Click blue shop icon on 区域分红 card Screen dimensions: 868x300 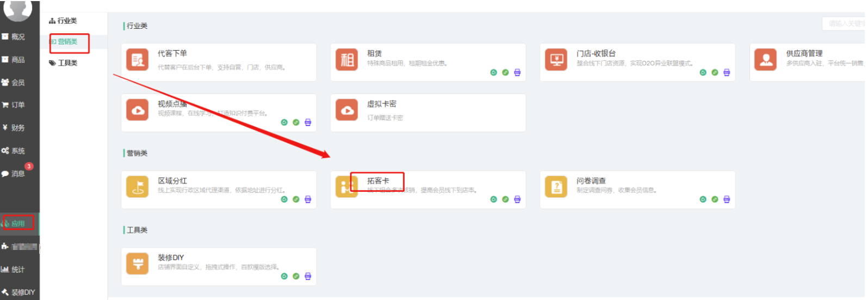308,199
